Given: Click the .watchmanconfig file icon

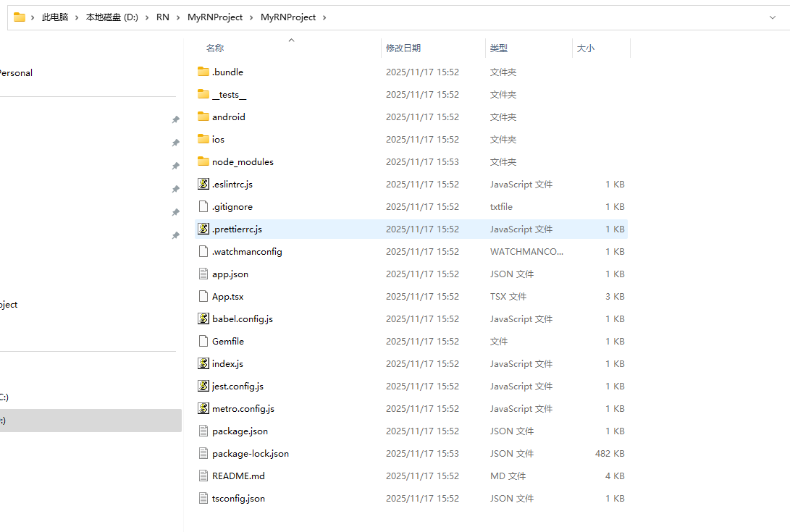Looking at the screenshot, I should [203, 251].
